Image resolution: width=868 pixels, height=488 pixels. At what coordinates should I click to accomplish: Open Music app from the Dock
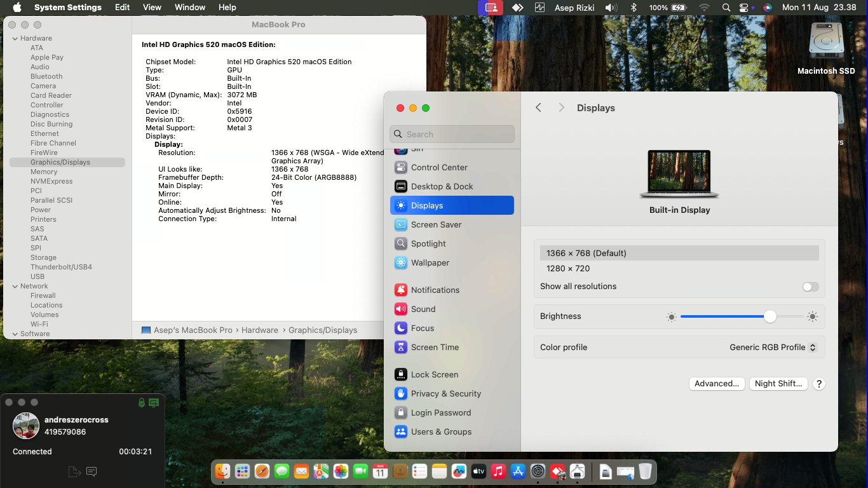tap(498, 471)
